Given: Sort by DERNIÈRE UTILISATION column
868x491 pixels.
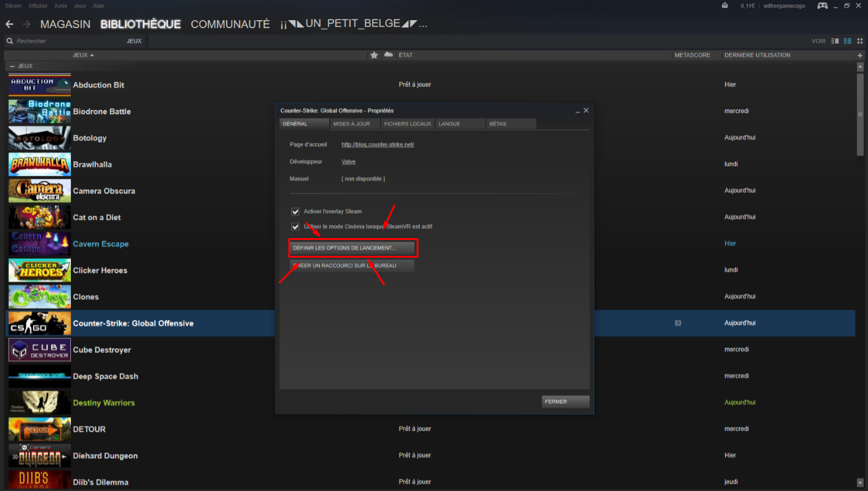Looking at the screenshot, I should pyautogui.click(x=757, y=55).
